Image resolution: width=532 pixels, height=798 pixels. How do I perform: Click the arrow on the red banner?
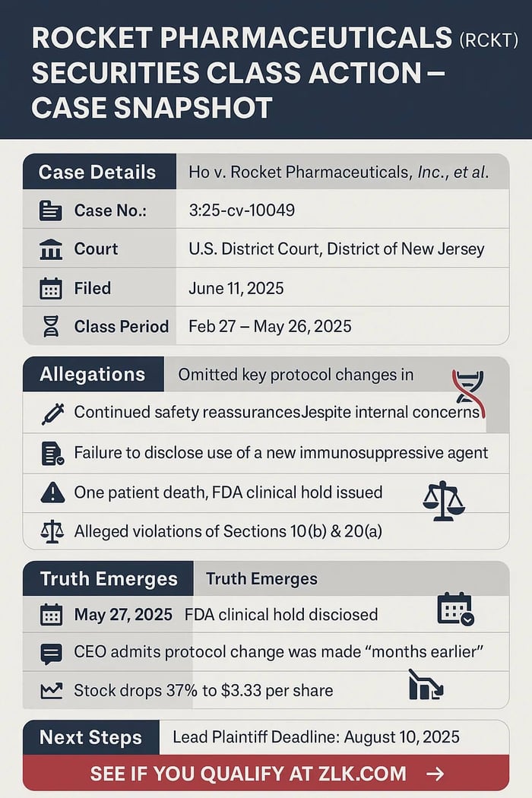(435, 774)
